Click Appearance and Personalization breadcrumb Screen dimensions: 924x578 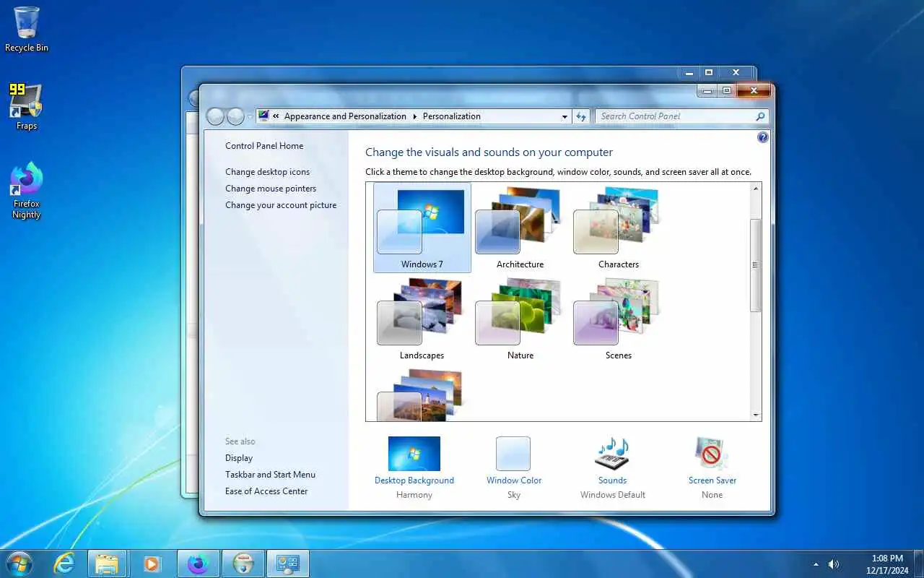coord(345,116)
